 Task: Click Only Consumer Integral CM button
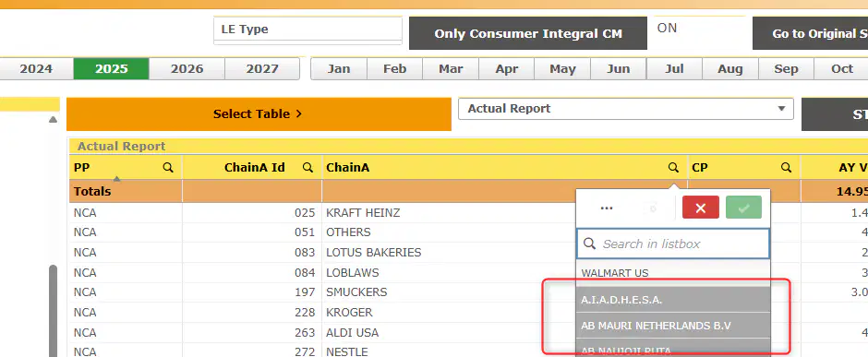528,33
